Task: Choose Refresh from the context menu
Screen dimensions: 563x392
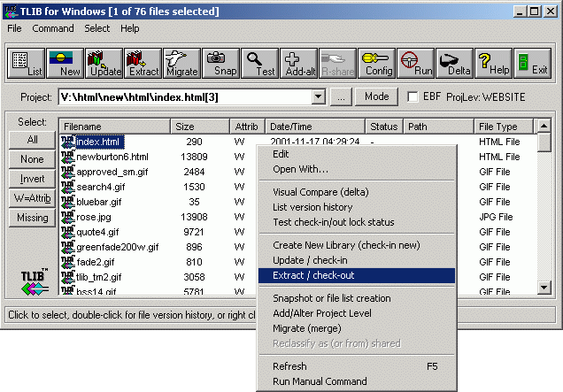Action: (357, 366)
